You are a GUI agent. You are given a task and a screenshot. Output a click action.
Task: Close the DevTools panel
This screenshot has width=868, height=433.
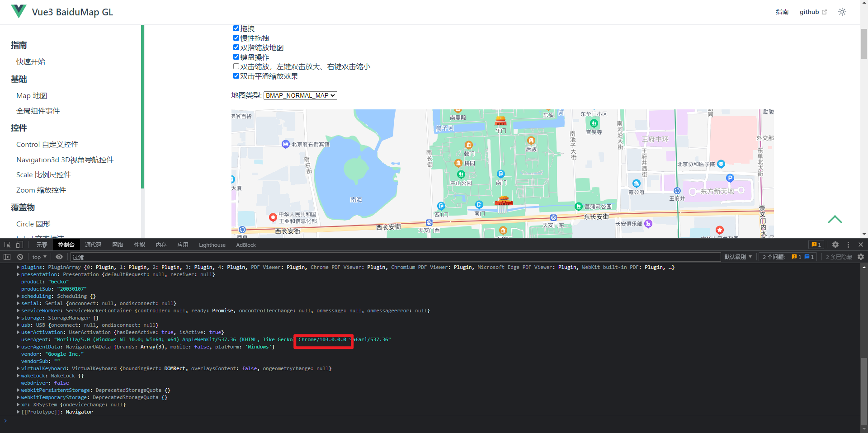tap(861, 245)
